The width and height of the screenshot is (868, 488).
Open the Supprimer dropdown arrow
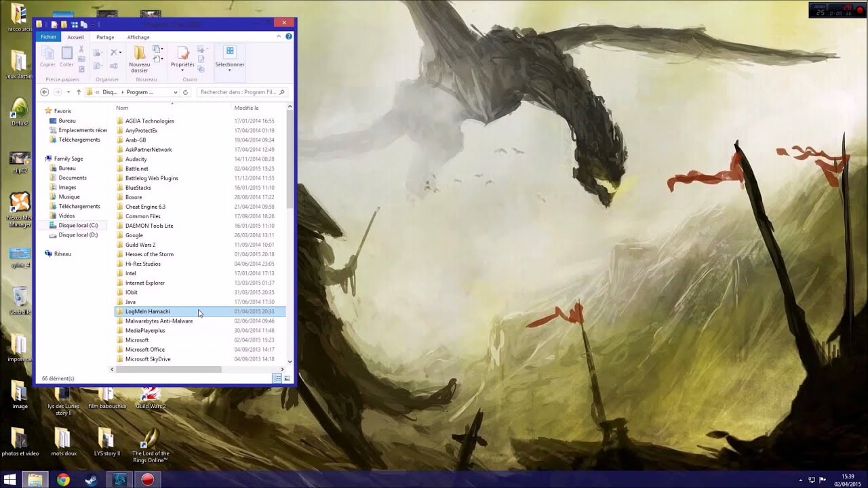pos(121,52)
